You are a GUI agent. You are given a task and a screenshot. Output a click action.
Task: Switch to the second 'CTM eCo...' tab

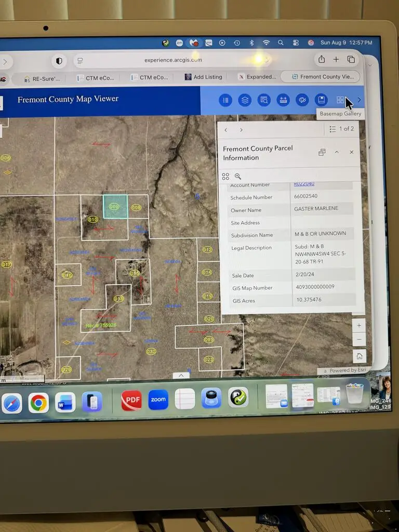(x=150, y=77)
